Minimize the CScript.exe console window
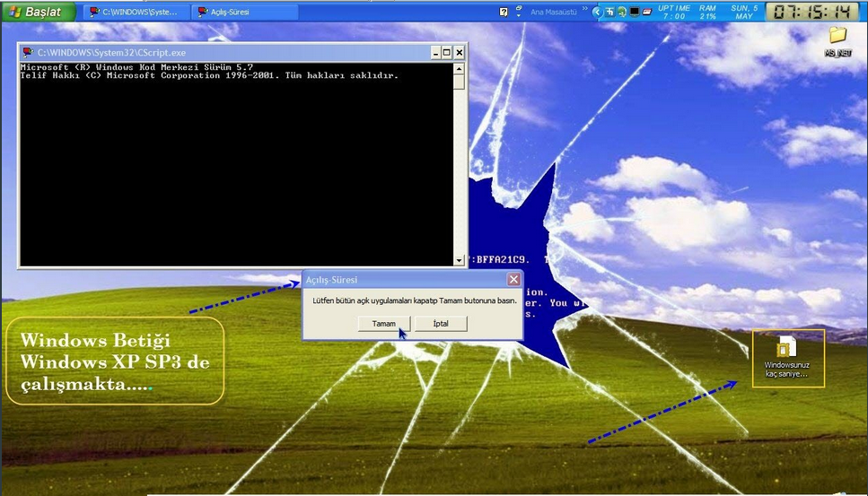 coord(435,53)
